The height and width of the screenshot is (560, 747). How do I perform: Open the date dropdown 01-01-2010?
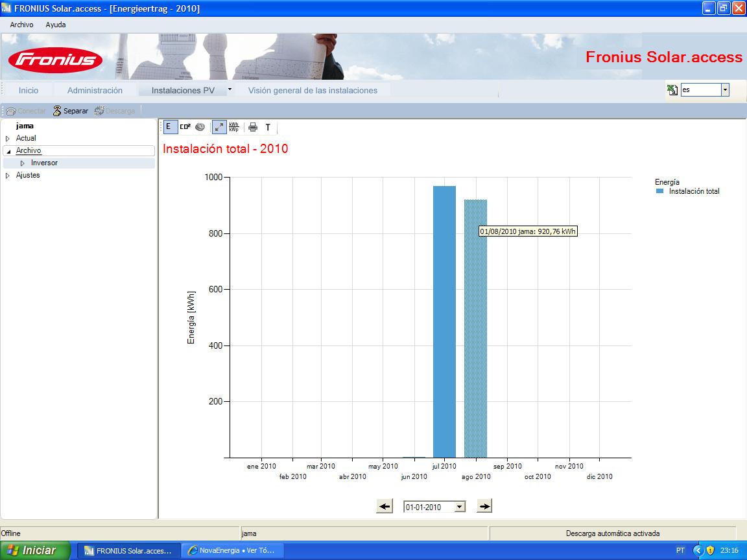pos(460,507)
